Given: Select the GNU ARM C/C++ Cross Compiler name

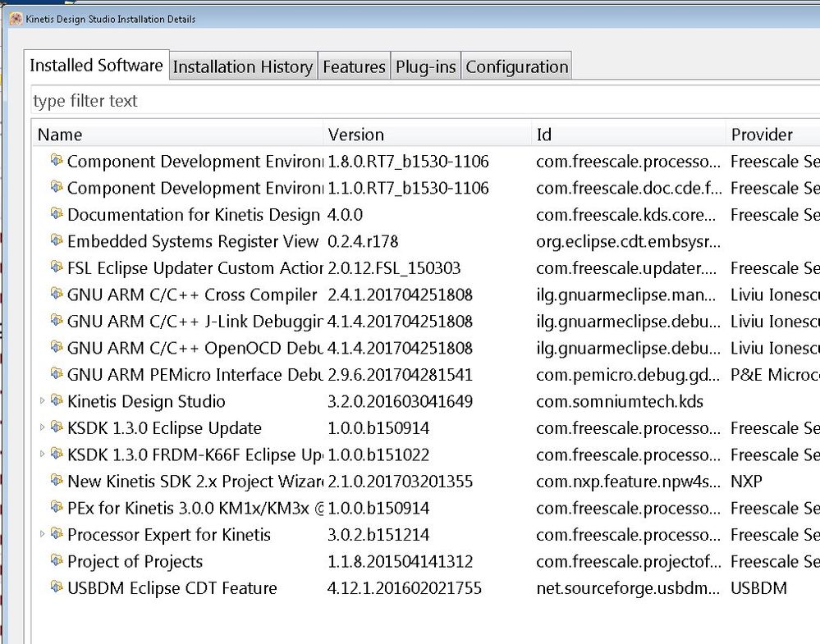Looking at the screenshot, I should click(x=192, y=295).
